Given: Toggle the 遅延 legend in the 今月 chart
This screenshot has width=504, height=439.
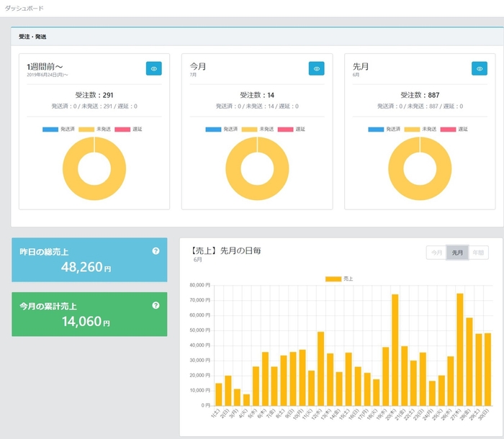Looking at the screenshot, I should click(287, 129).
